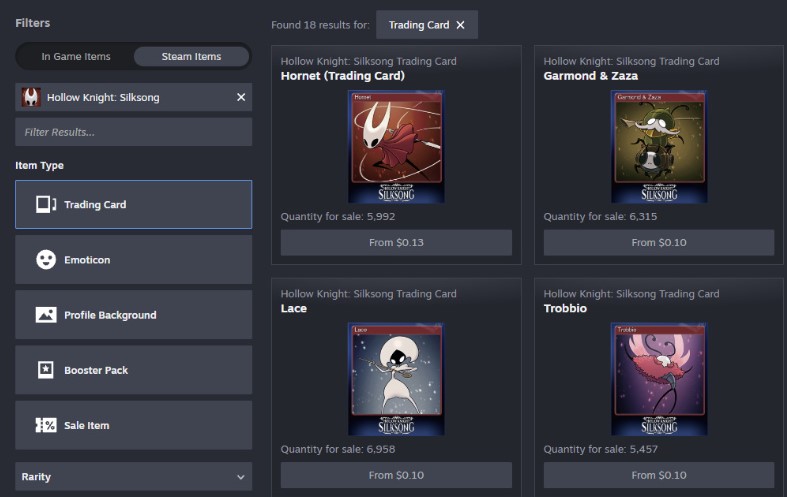Click the Rarity chevron arrow
The image size is (787, 497).
[x=241, y=477]
